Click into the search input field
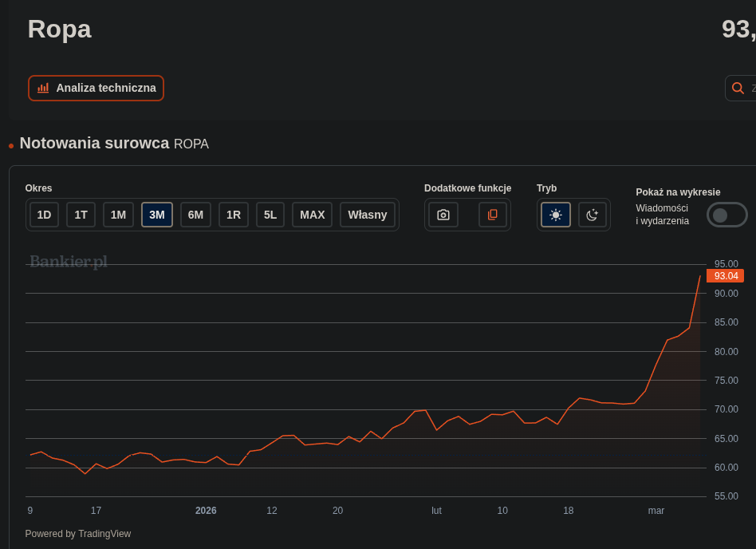 pyautogui.click(x=752, y=88)
